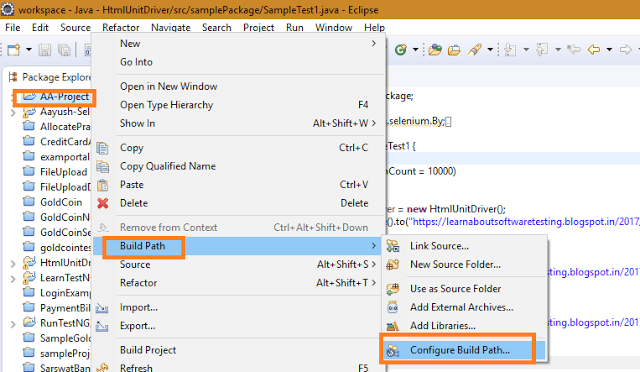Screen dimensions: 640x372
Task: Open the Project menu
Action: pos(258,27)
